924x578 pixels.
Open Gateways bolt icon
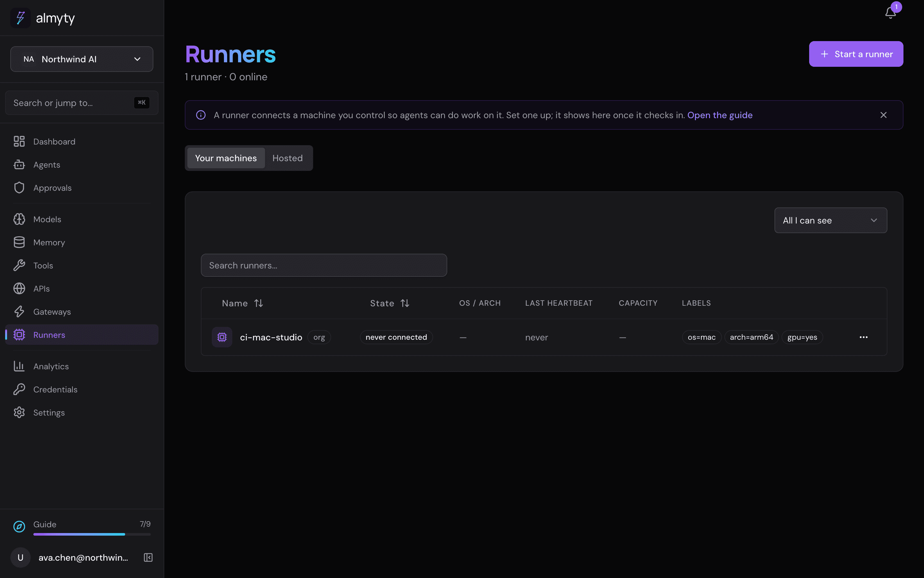(x=19, y=311)
